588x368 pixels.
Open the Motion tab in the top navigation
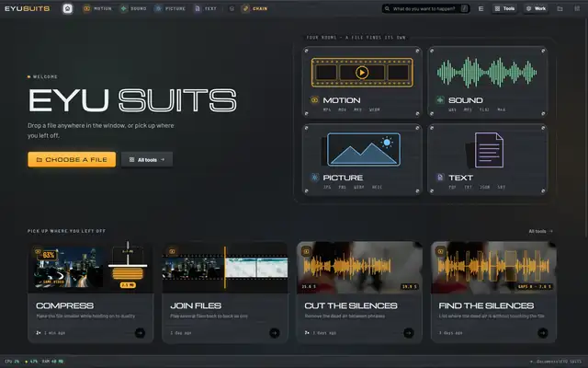pos(97,8)
